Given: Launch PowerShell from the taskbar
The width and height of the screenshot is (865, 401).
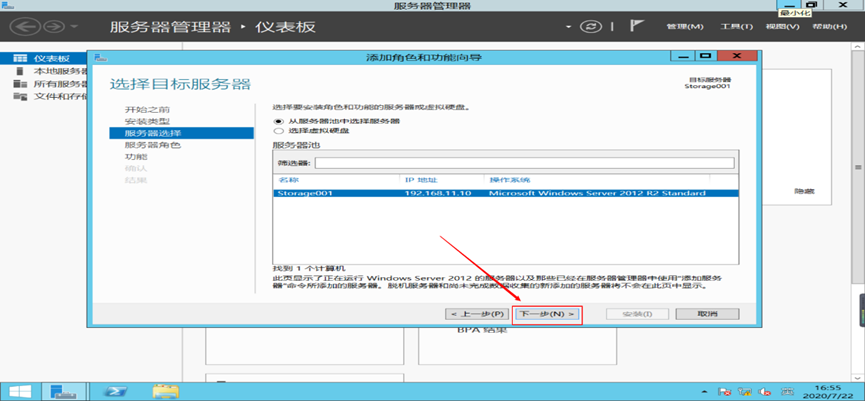Looking at the screenshot, I should tap(116, 391).
